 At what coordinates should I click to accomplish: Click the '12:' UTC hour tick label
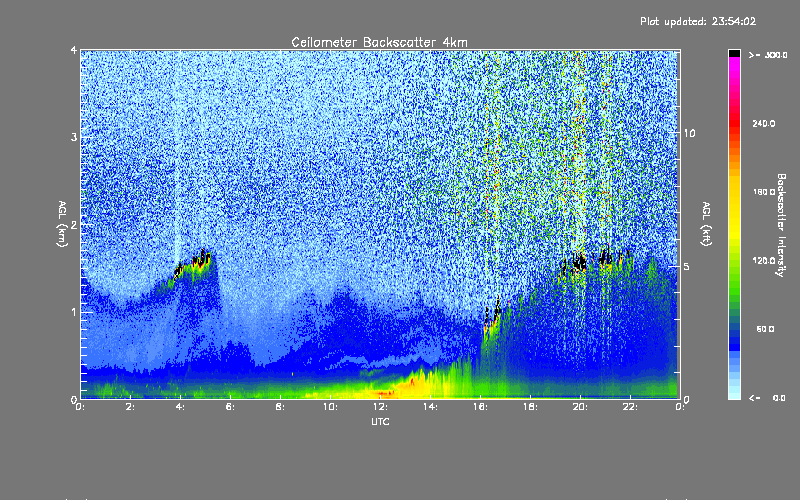click(380, 407)
